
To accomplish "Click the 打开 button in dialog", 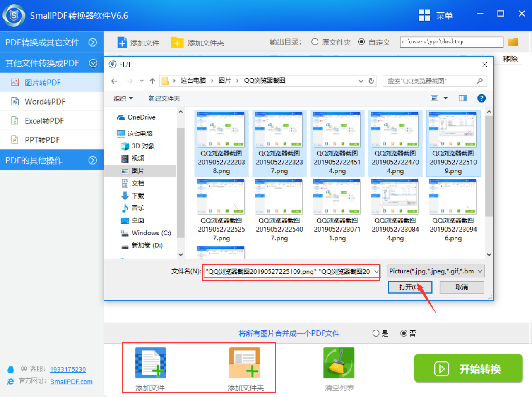I will tap(410, 287).
